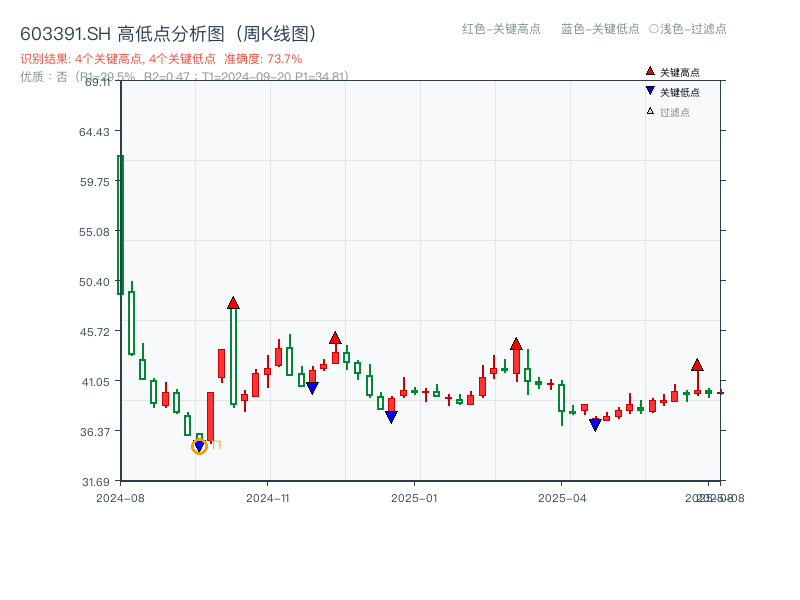Click blue triangle near the January 2025 low

click(x=390, y=415)
